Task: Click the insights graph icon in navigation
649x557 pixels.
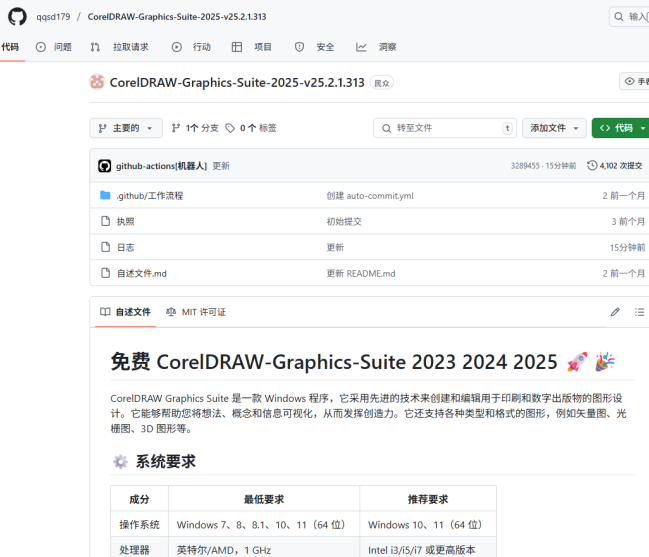Action: 361,47
